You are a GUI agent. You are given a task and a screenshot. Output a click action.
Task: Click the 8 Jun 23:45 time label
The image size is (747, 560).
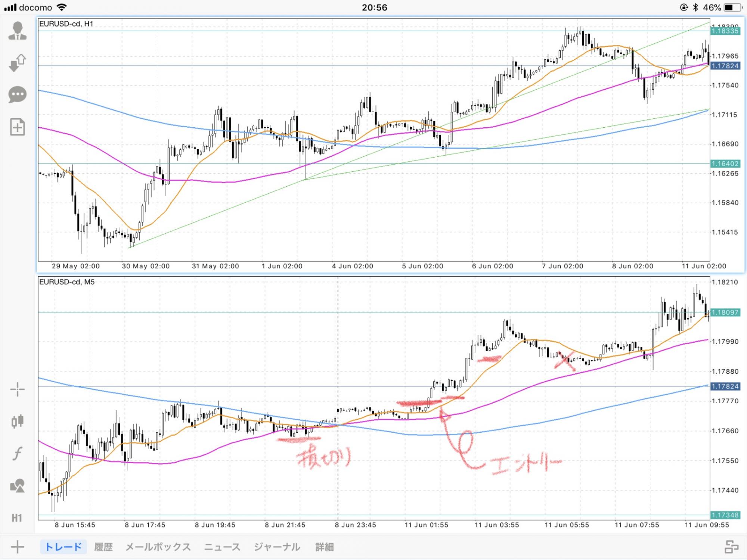click(355, 525)
